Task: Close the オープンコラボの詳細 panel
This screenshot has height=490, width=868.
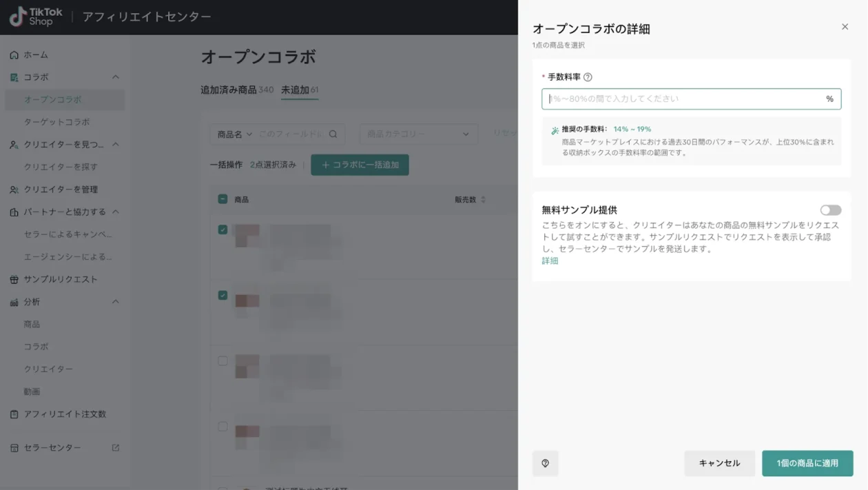Action: tap(845, 27)
